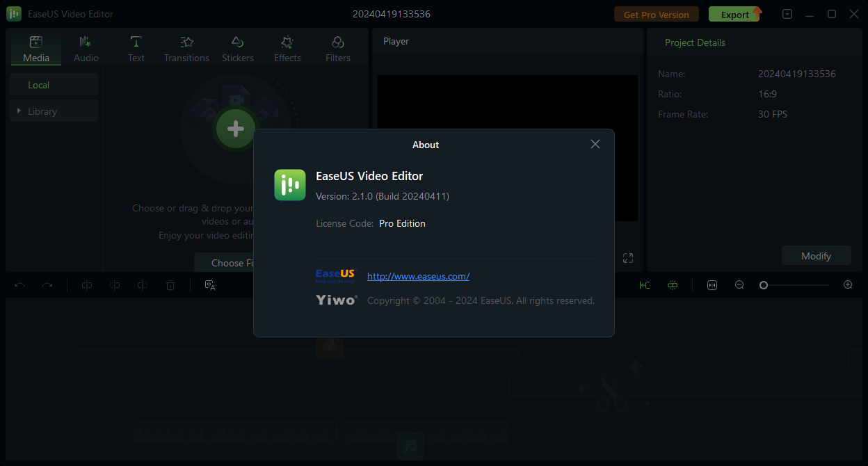Open the Filters tab
Viewport: 868px width, 466px height.
pos(338,49)
